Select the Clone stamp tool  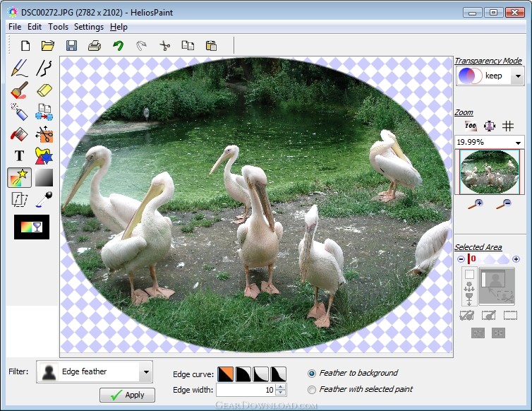tap(44, 112)
